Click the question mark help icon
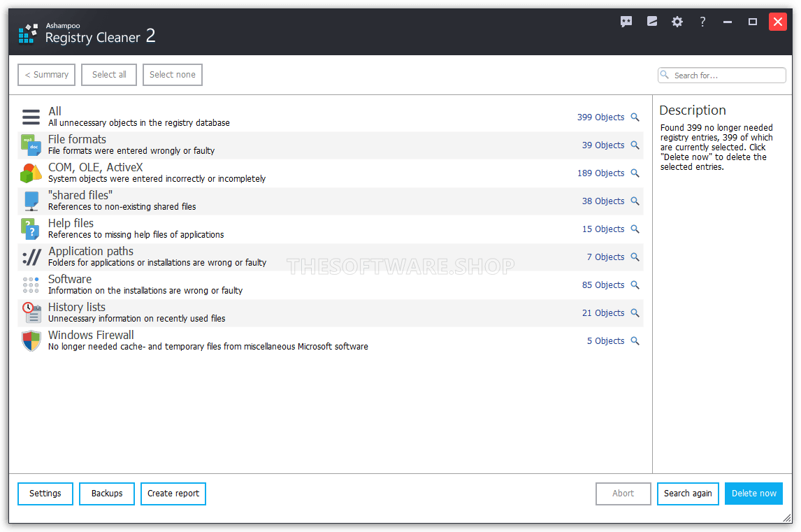The height and width of the screenshot is (532, 801). tap(702, 22)
